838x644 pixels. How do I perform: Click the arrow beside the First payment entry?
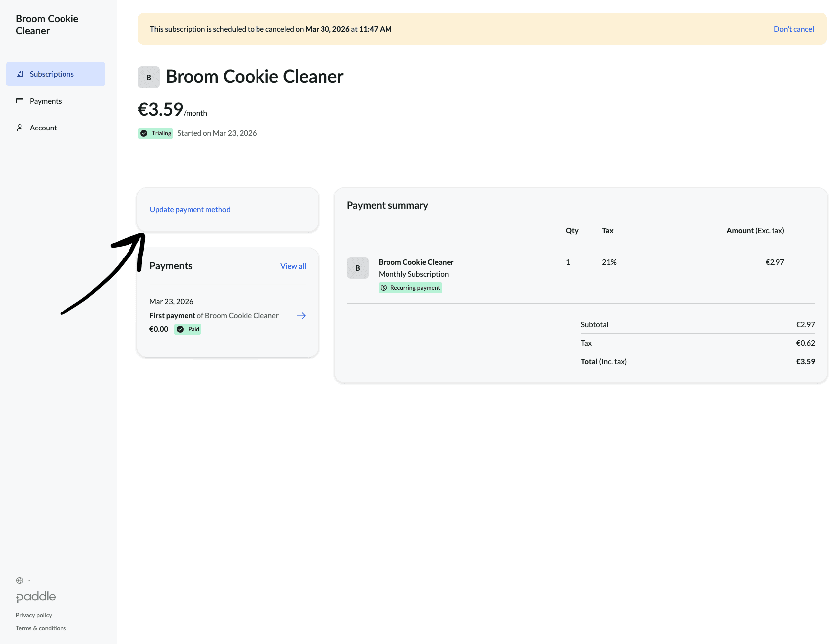[301, 315]
